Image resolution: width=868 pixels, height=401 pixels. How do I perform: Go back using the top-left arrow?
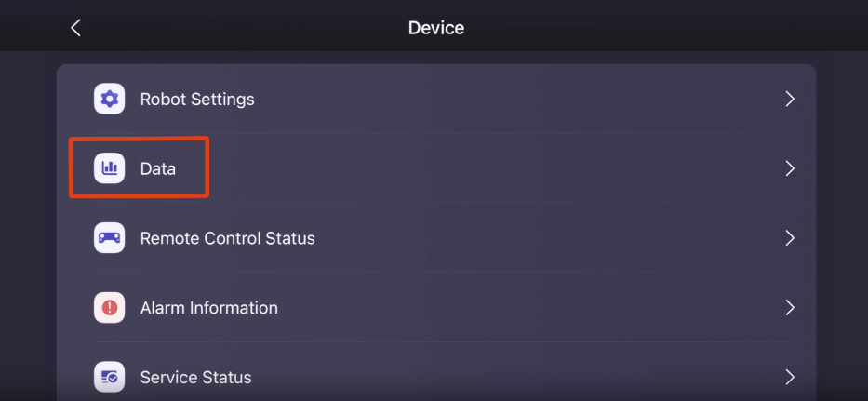point(76,28)
